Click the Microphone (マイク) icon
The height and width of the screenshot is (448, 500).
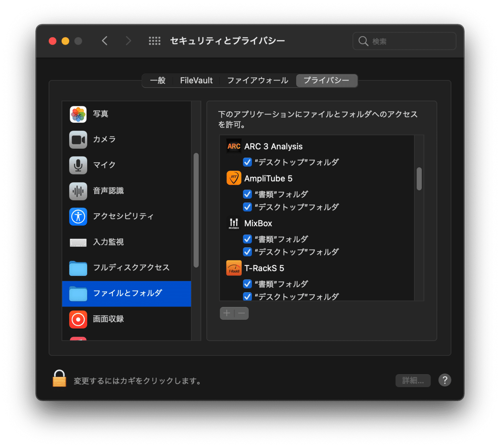click(x=78, y=165)
